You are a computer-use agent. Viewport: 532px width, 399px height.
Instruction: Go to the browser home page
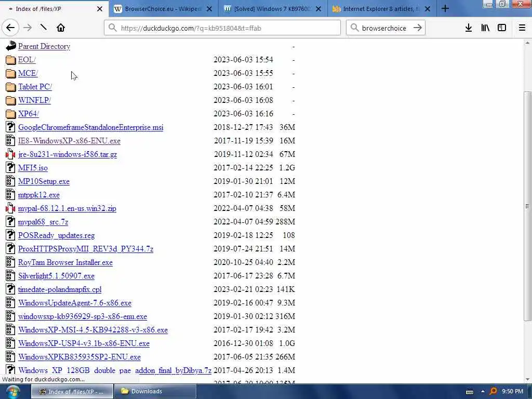pos(61,28)
